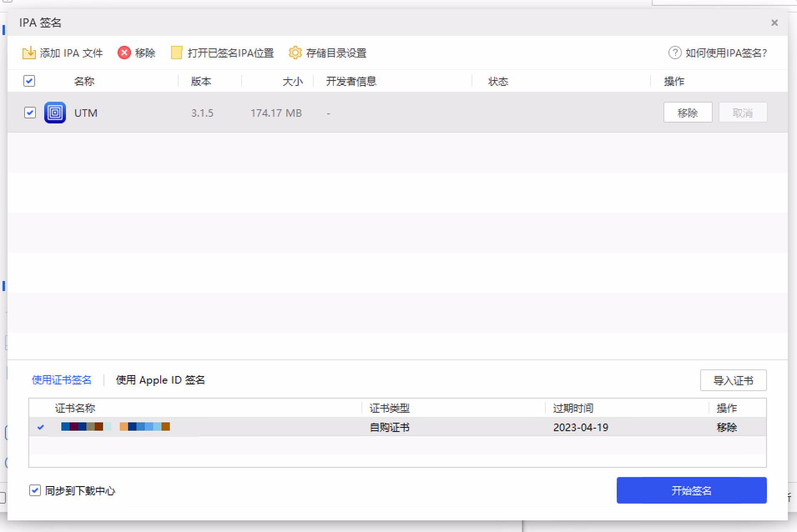This screenshot has height=532, width=797.
Task: Click the help question mark icon
Action: coord(675,53)
